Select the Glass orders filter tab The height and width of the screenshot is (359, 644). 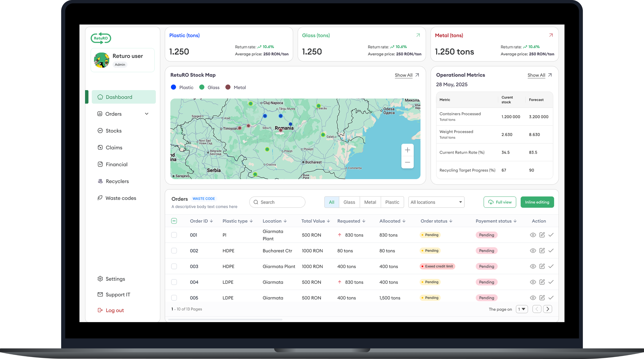coord(349,202)
